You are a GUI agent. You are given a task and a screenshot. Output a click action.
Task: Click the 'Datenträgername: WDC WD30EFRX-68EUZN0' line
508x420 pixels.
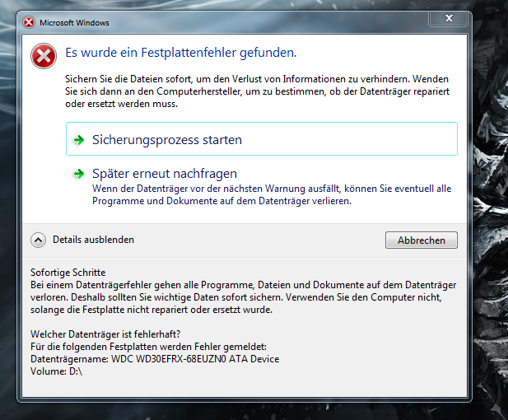(155, 359)
